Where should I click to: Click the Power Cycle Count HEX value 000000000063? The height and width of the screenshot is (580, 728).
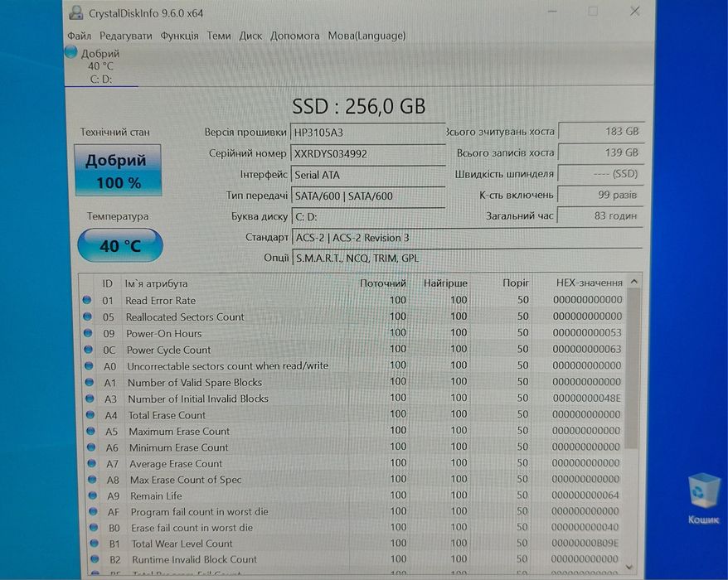[587, 349]
